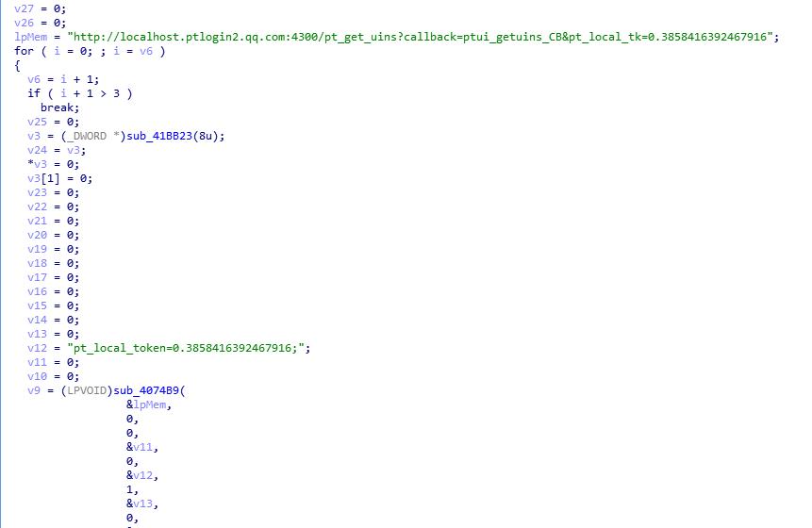Click the (LPVOID) cast before sub_4074B9
The height and width of the screenshot is (528, 812).
point(87,391)
